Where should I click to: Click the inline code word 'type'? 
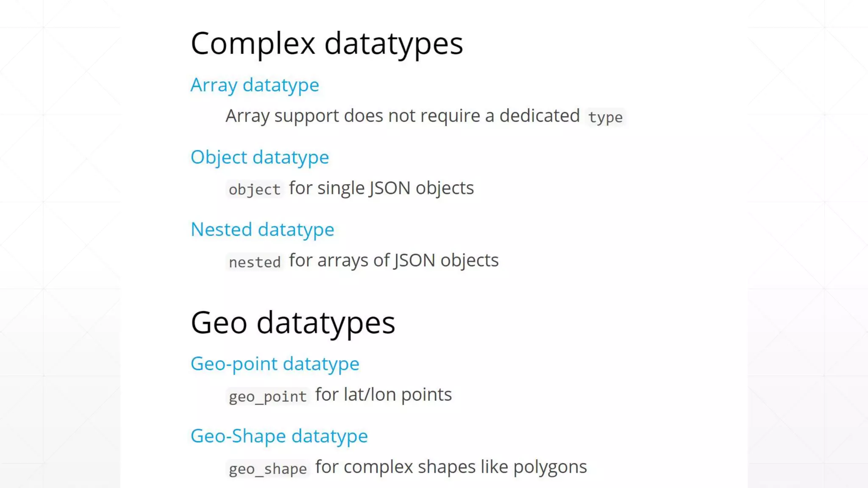coord(605,117)
